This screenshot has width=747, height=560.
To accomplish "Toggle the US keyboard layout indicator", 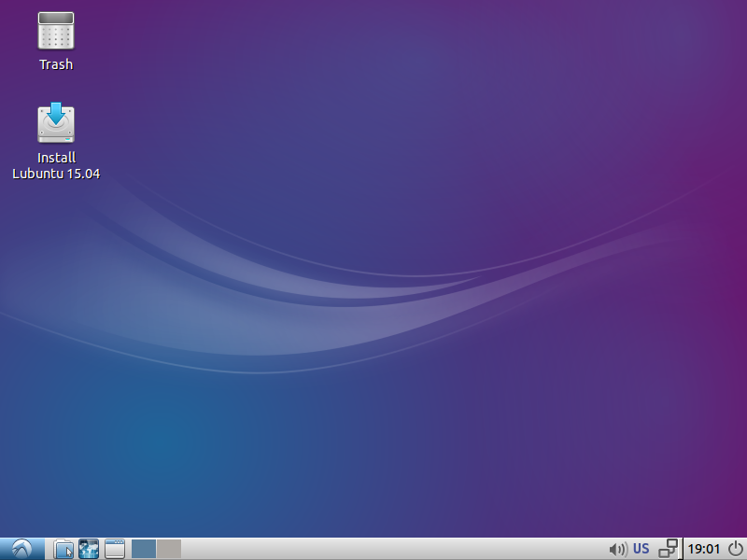I will pyautogui.click(x=641, y=549).
